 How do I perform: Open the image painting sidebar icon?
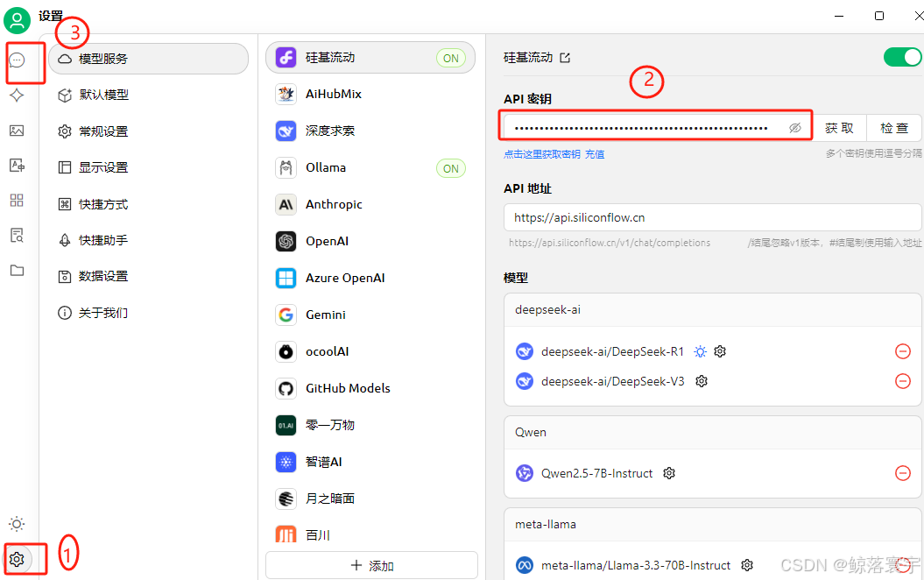(x=18, y=131)
